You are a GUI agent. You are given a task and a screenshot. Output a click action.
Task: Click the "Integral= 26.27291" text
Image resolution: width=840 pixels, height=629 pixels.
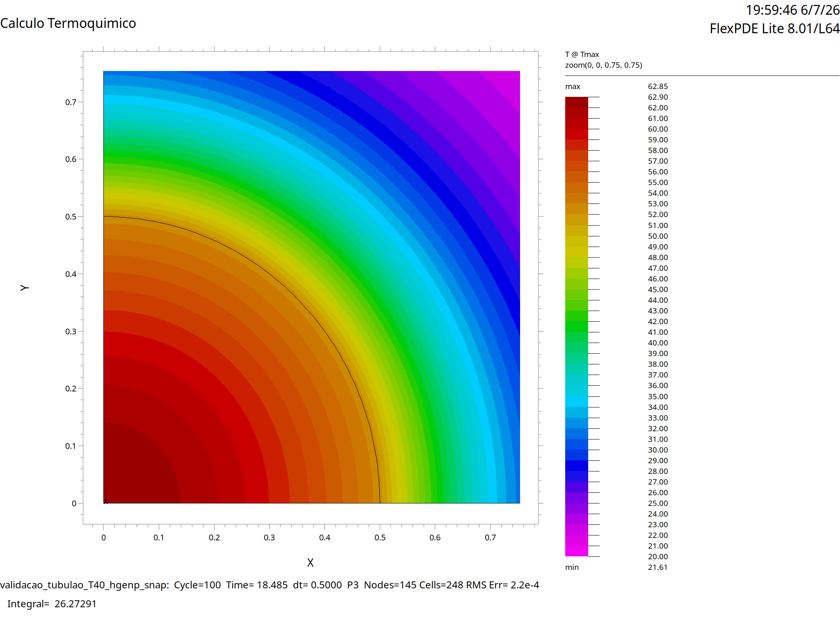pos(52,604)
